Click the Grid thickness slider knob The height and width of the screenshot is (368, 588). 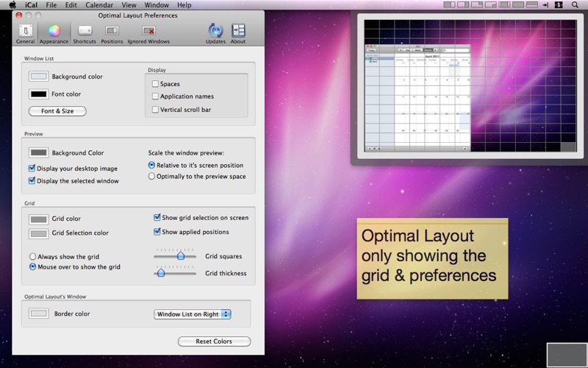(161, 272)
